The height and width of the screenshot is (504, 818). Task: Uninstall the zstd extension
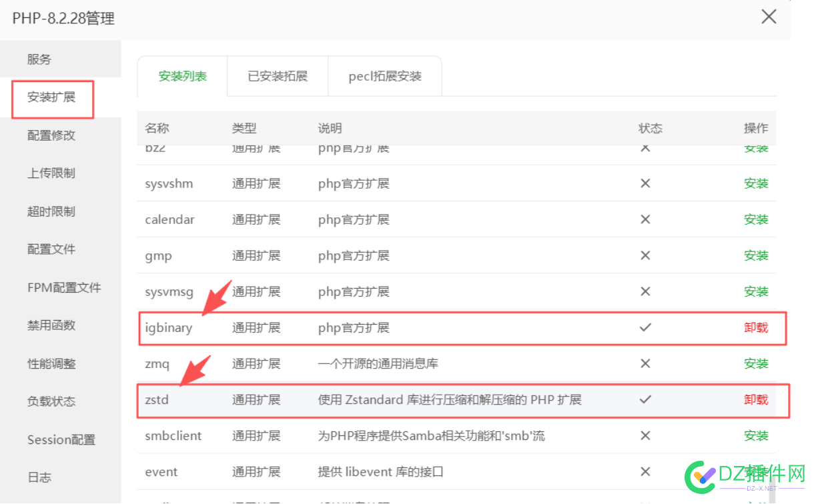pos(756,399)
